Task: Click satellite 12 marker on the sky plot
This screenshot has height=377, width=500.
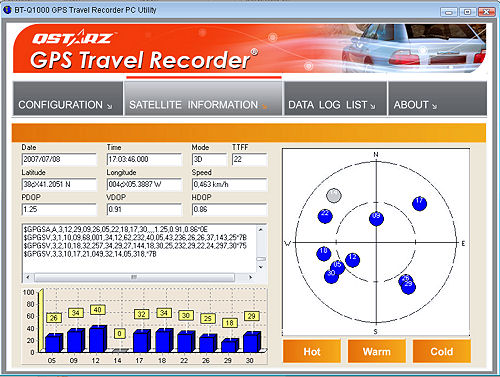Action: pyautogui.click(x=352, y=260)
